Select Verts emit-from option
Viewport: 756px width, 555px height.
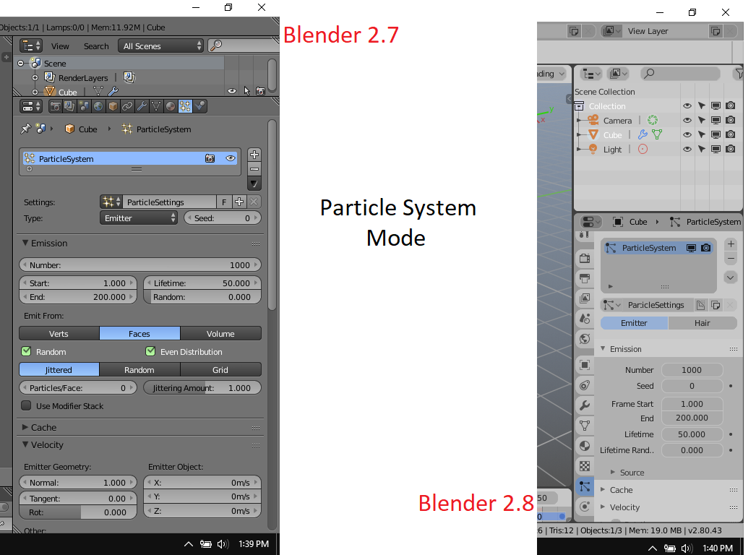59,334
